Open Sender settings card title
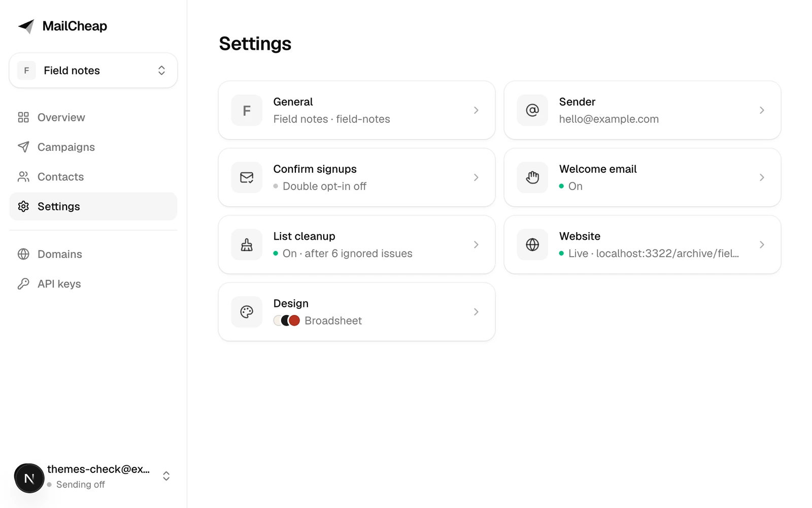The image size is (812, 508). coord(577,102)
